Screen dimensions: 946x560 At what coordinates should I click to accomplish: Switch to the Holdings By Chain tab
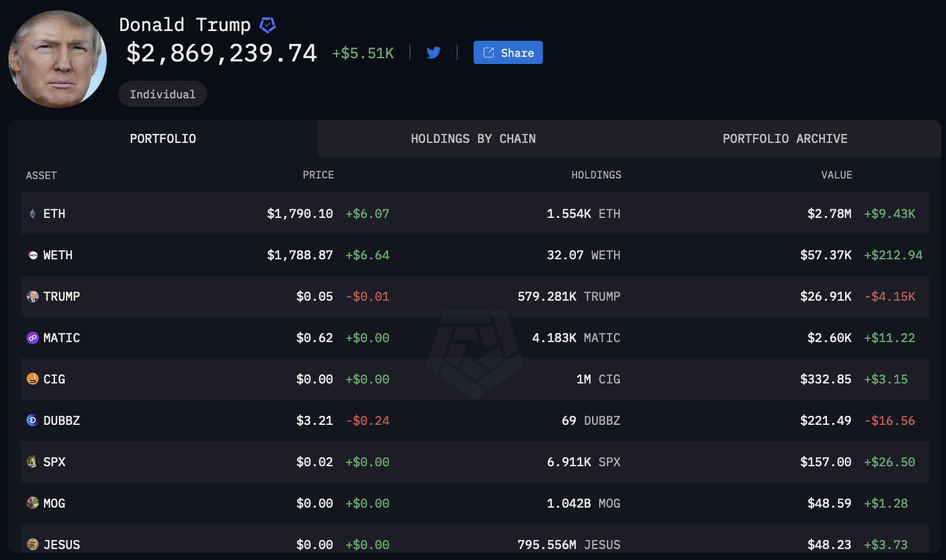473,138
